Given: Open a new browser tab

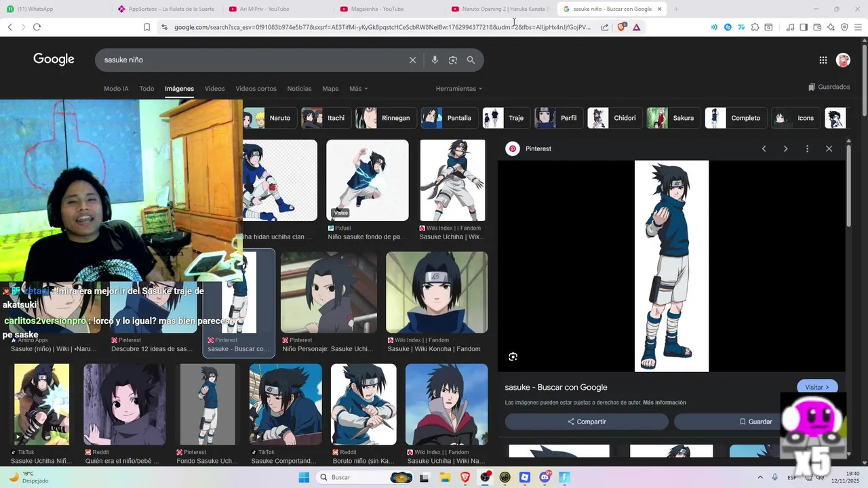Looking at the screenshot, I should pos(676,9).
